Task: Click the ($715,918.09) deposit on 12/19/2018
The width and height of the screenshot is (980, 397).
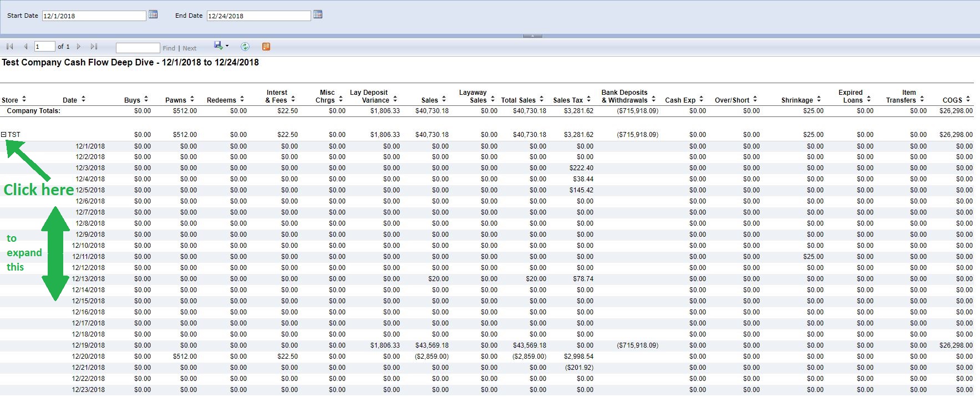Action: tap(637, 345)
